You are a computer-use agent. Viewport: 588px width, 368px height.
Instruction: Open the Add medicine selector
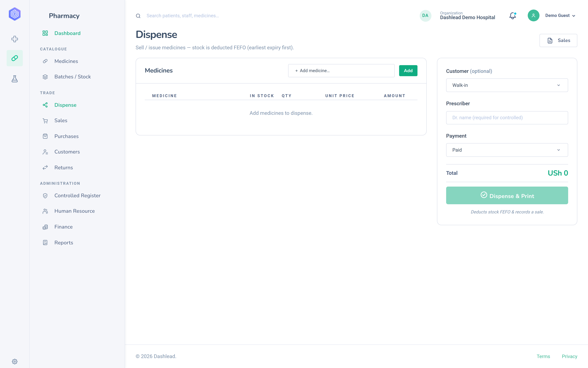tap(341, 71)
